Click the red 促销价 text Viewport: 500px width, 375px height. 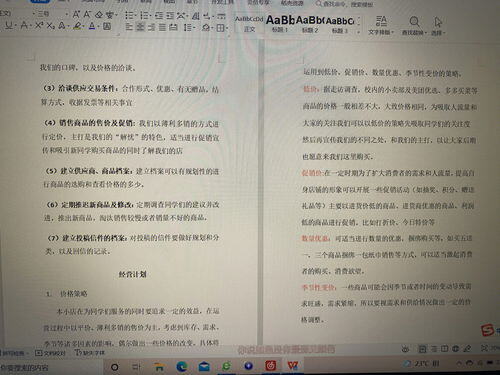point(312,173)
